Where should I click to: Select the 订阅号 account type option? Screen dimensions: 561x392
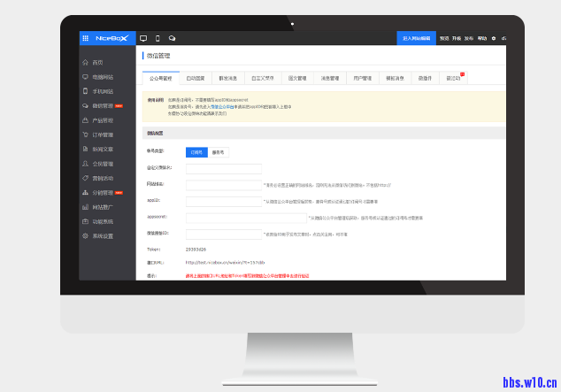(x=196, y=152)
